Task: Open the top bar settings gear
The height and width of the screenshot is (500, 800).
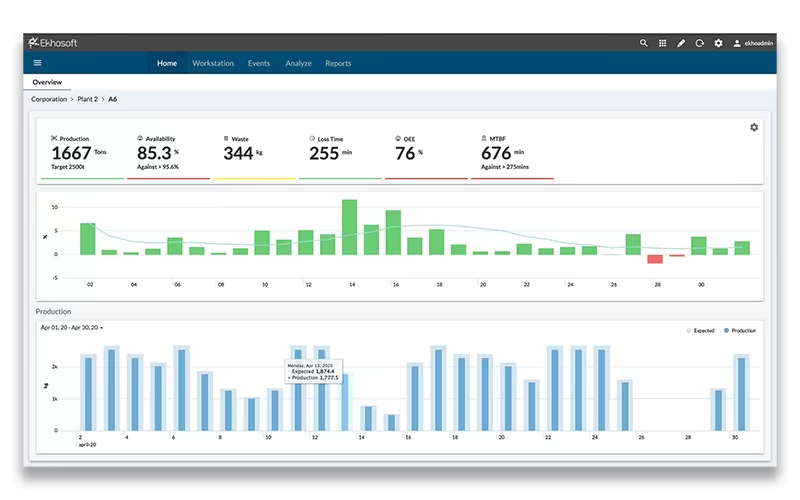Action: point(718,43)
